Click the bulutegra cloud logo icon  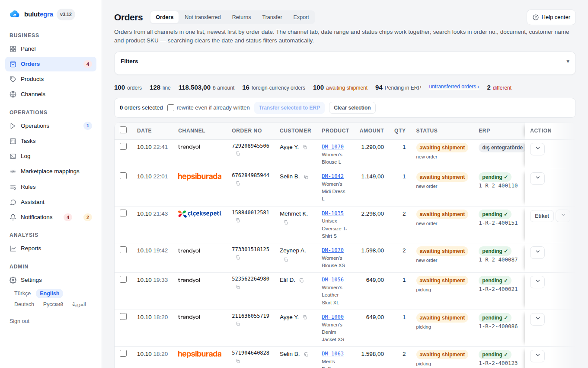[x=15, y=14]
